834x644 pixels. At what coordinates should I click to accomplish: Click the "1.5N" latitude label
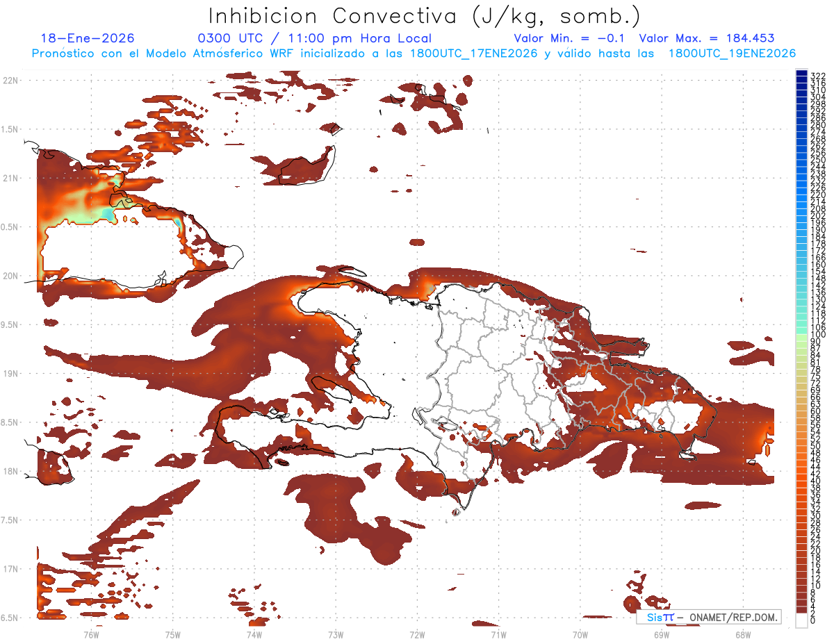coord(10,130)
